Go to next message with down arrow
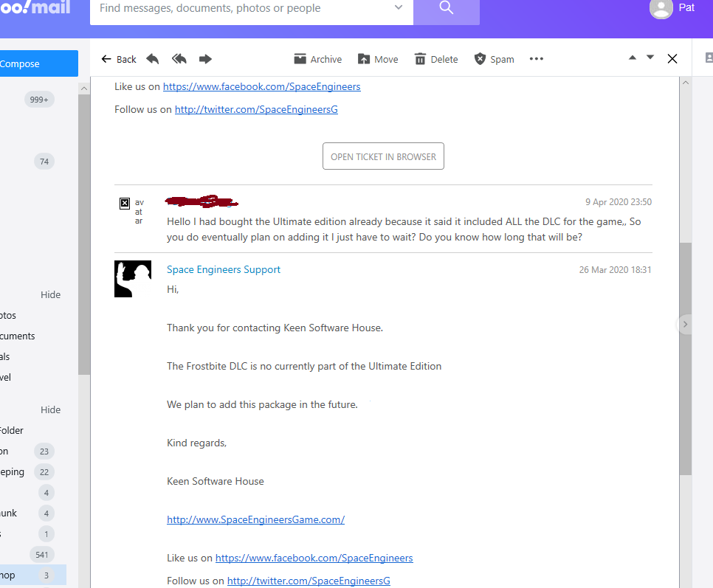Screen dimensions: 713x588 650,58
